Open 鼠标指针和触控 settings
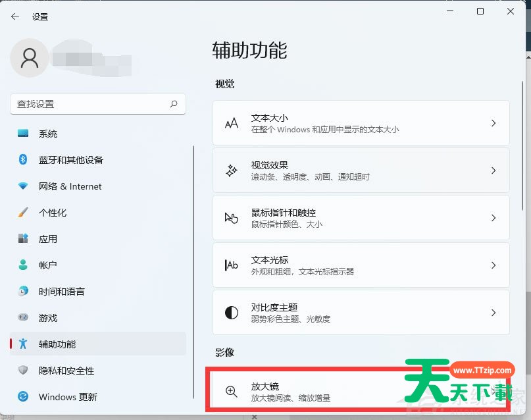The width and height of the screenshot is (531, 420). click(283, 213)
